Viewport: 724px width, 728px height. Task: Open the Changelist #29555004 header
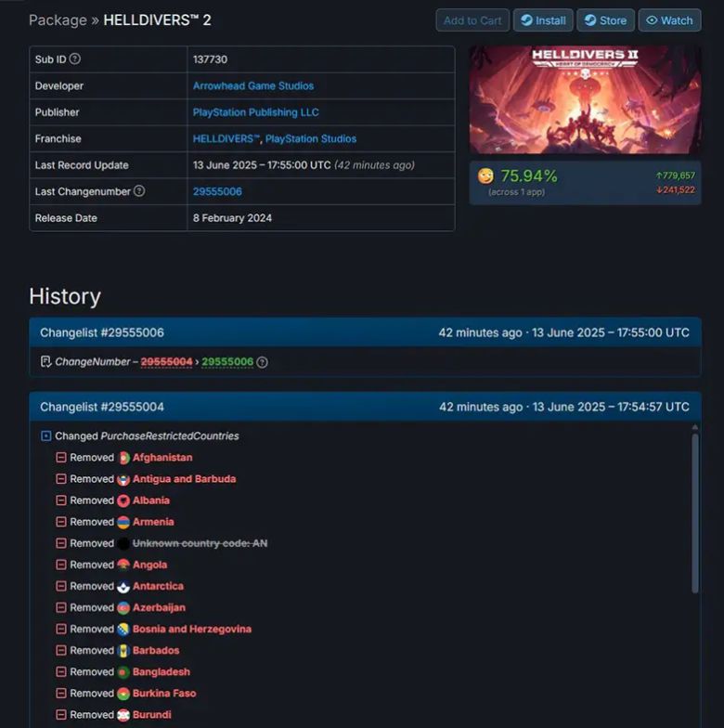[x=365, y=407]
